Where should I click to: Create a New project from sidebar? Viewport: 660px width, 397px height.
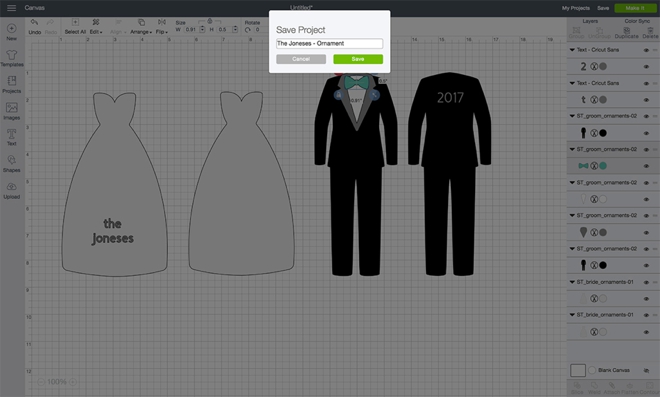(11, 32)
